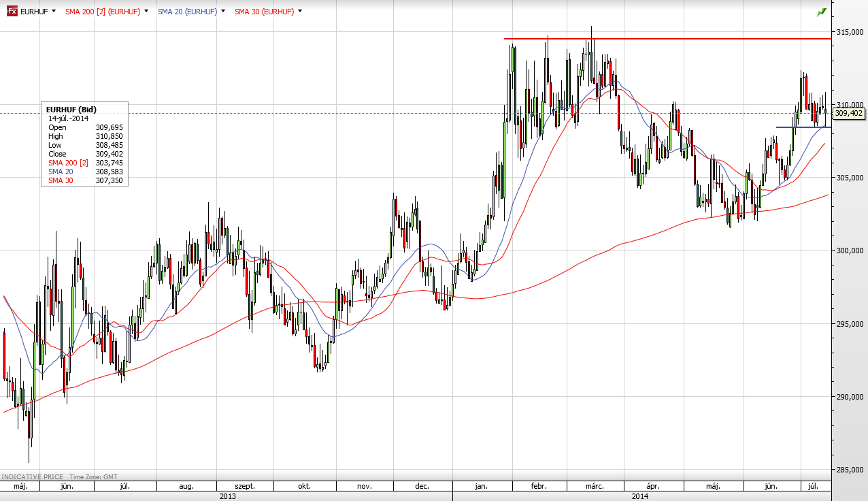Click the blue SMA 20 (EURHUF) indicator label
868x501 pixels.
(x=187, y=12)
